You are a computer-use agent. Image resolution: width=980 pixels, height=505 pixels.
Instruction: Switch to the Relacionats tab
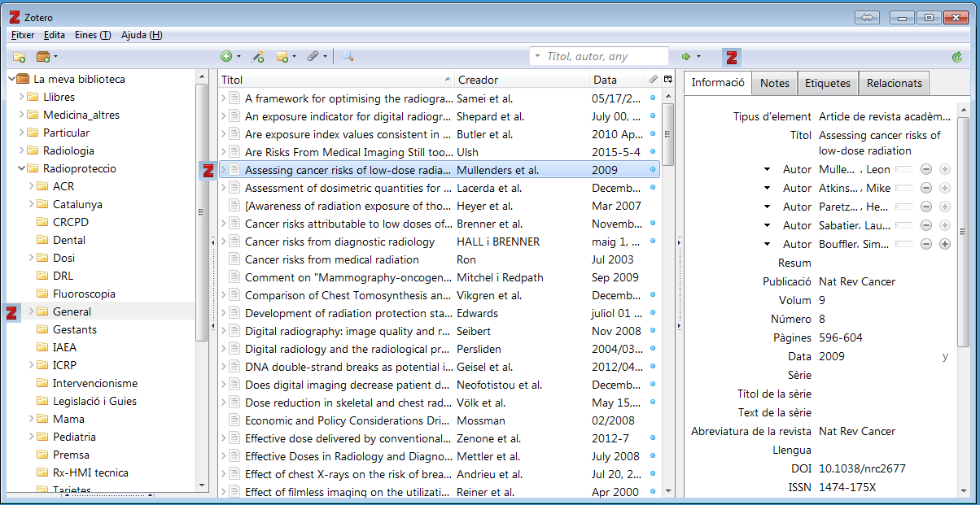point(895,83)
